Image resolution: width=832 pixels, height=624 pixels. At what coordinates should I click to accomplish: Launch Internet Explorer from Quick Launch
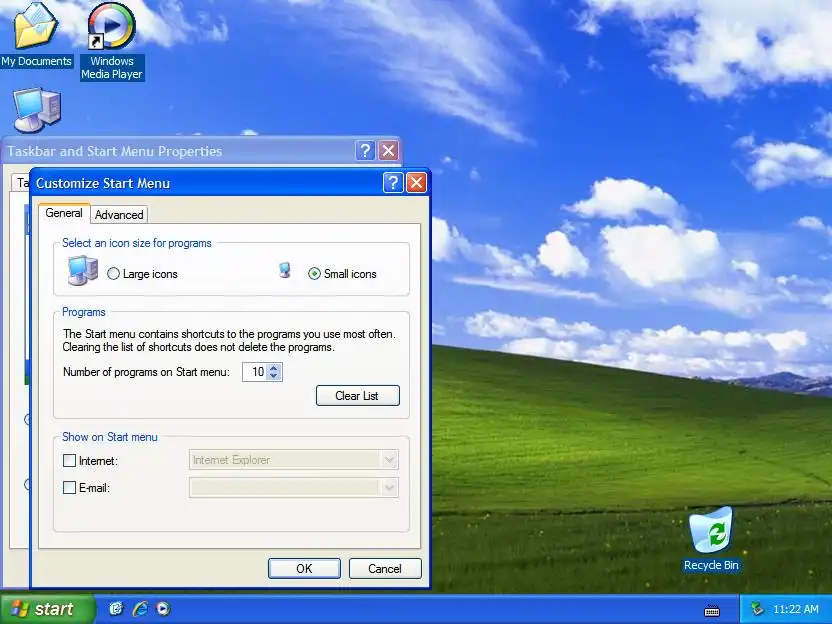click(140, 609)
